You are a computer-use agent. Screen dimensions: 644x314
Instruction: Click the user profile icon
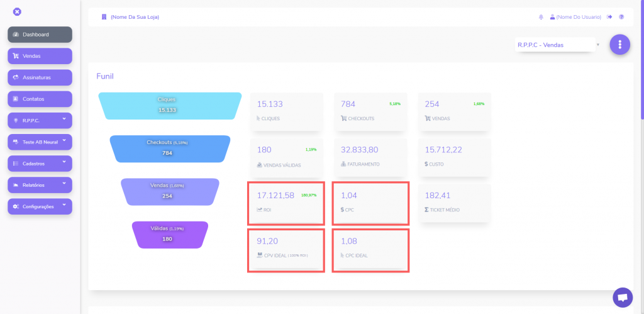pyautogui.click(x=552, y=17)
